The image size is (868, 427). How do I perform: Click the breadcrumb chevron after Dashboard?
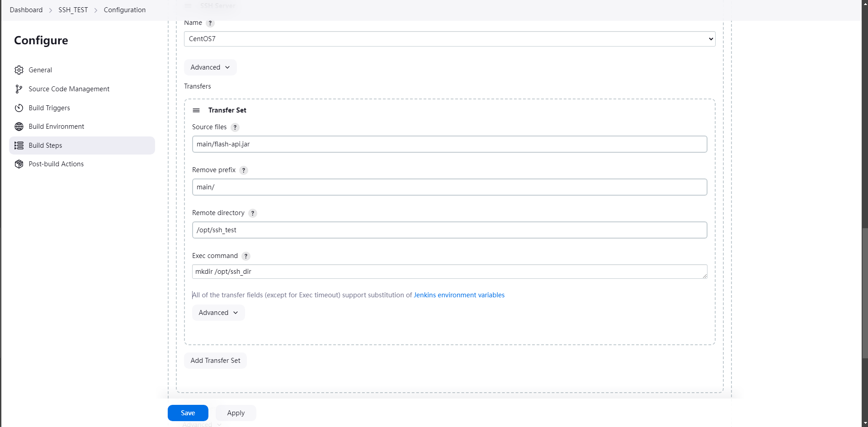click(x=51, y=10)
